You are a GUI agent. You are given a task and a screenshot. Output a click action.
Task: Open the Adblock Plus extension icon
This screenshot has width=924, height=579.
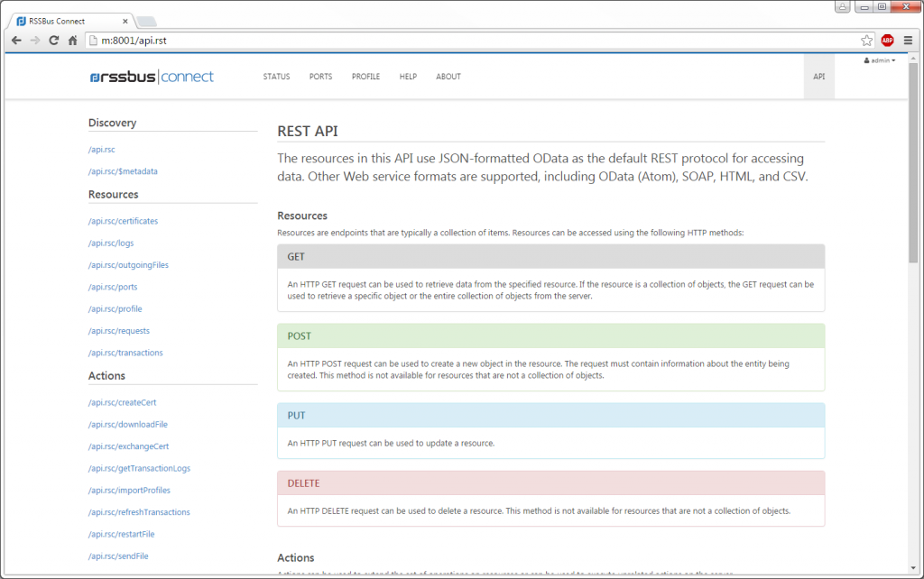click(887, 40)
